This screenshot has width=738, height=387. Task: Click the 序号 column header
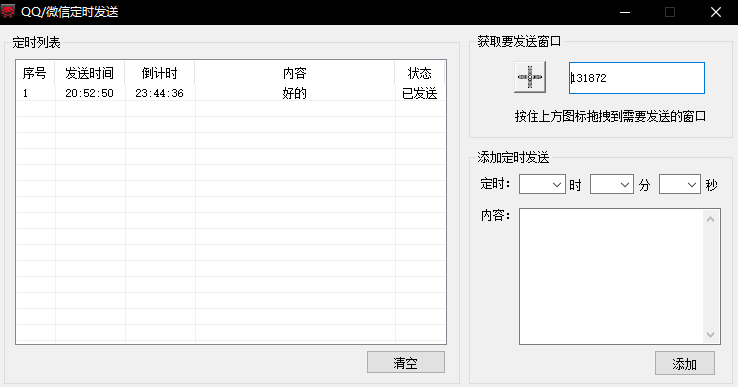coord(35,73)
